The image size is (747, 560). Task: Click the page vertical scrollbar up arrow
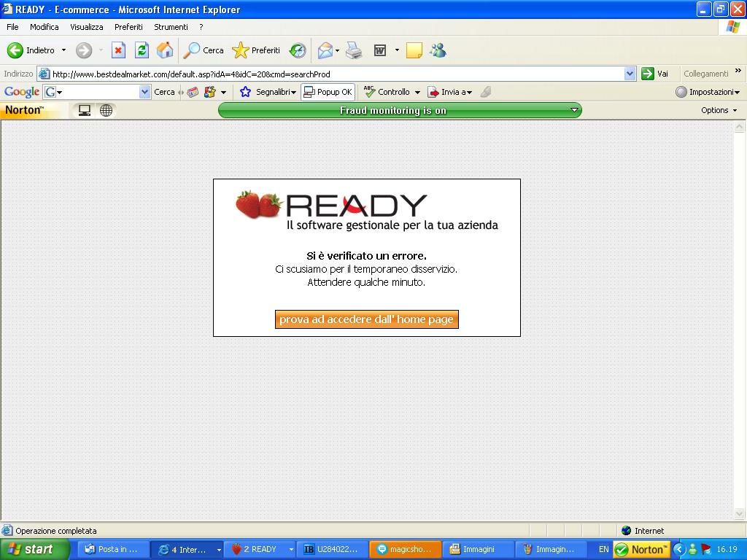(740, 127)
